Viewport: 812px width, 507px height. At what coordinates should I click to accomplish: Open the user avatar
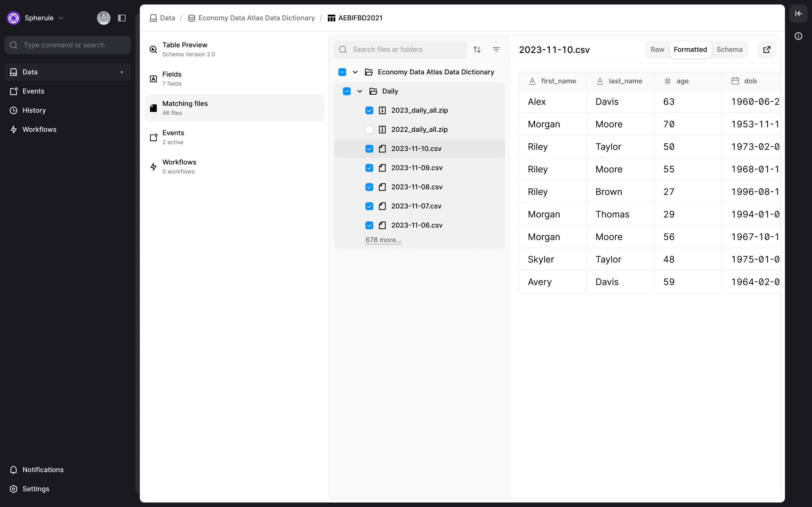pyautogui.click(x=104, y=18)
